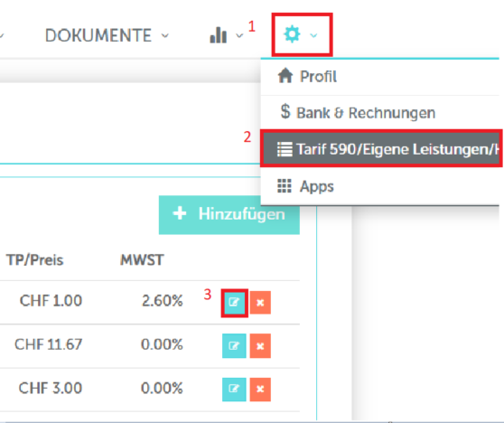This screenshot has width=504, height=423.
Task: Edit the CHF 11.67 row
Action: point(234,346)
